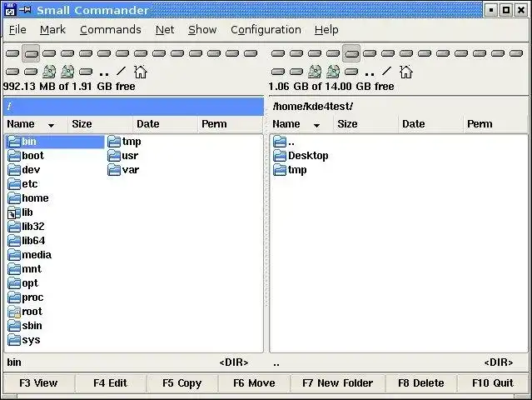Jump to root via right panel slash button
The width and height of the screenshot is (532, 400).
(387, 72)
